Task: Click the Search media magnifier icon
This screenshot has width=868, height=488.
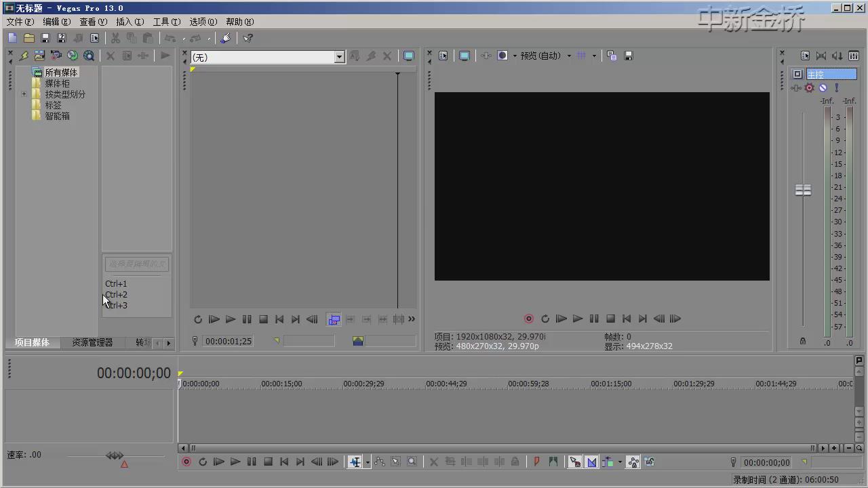Action: pyautogui.click(x=89, y=56)
